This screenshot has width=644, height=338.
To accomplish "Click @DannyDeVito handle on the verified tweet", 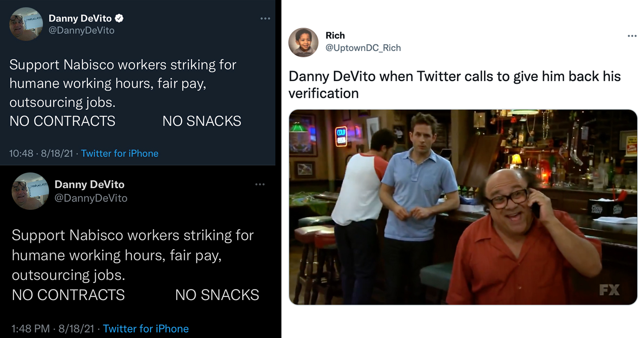I will [x=82, y=30].
